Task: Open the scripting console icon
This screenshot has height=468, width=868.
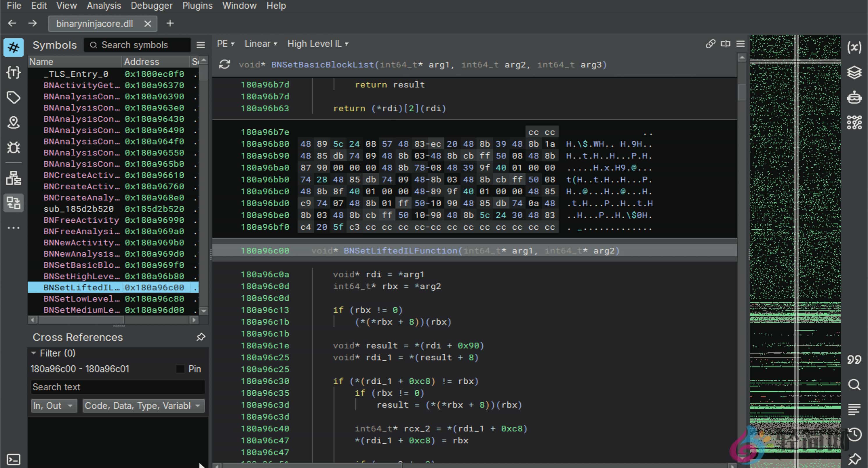Action: (13, 459)
